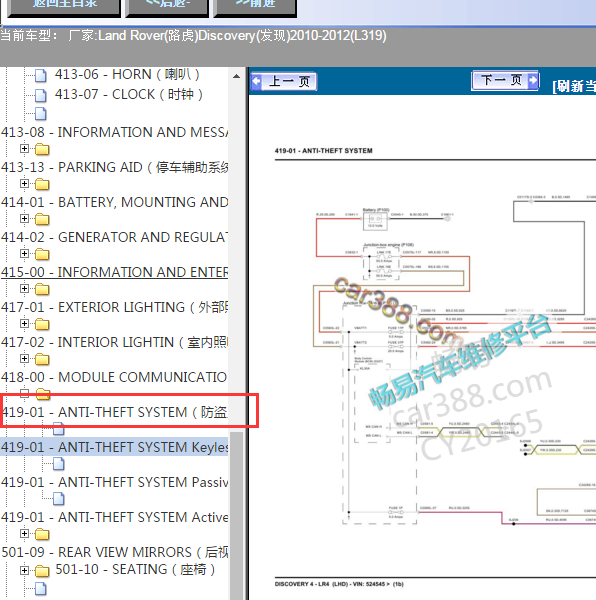Click the folder icon just before 501-09 REAR VIEW MIRRORS

click(42, 534)
